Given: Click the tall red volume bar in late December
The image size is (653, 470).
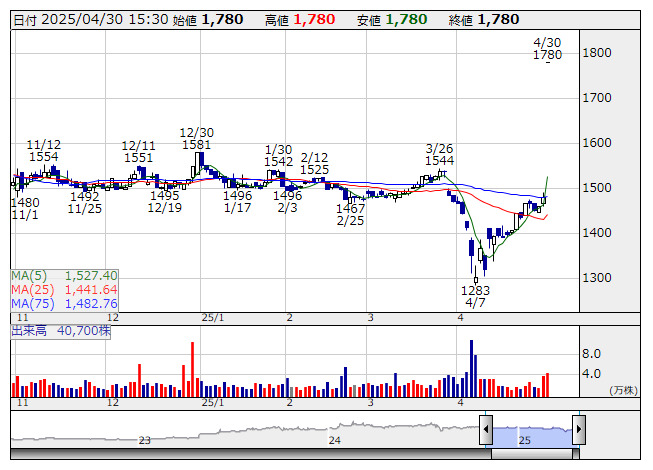Looking at the screenshot, I should click(192, 370).
